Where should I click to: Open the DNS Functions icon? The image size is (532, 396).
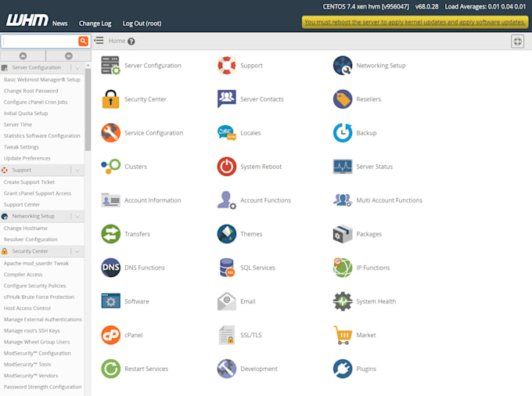point(110,268)
